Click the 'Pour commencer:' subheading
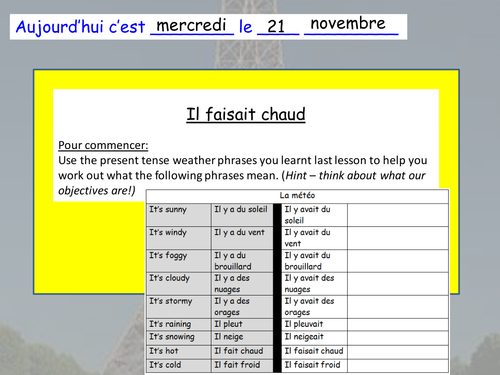The height and width of the screenshot is (375, 500). pos(103,145)
